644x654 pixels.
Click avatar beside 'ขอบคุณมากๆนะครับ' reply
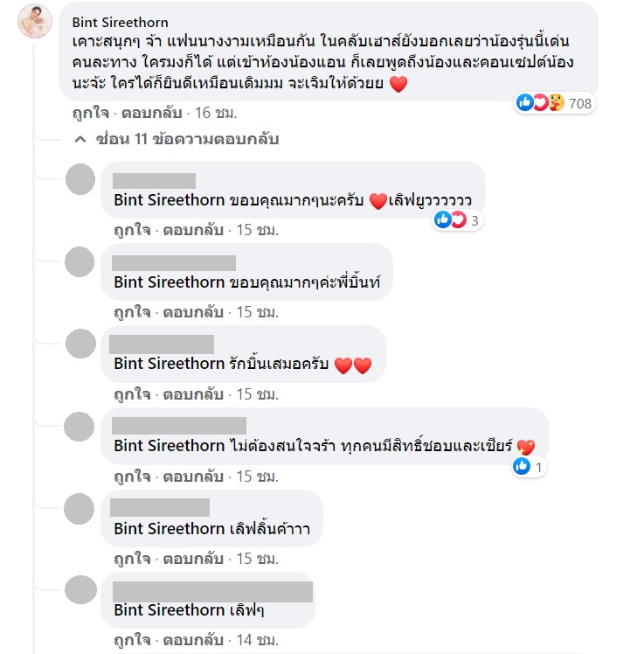point(80,180)
